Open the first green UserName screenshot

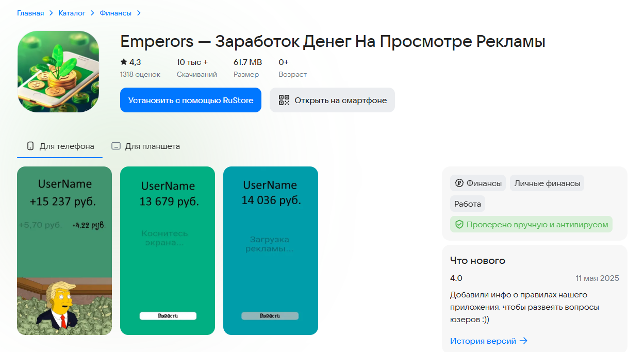click(64, 250)
